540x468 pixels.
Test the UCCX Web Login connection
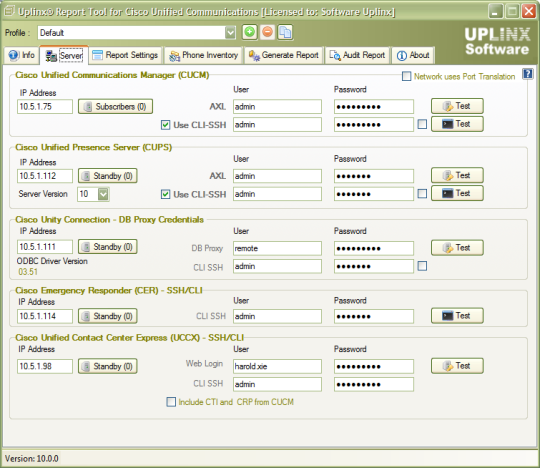457,366
